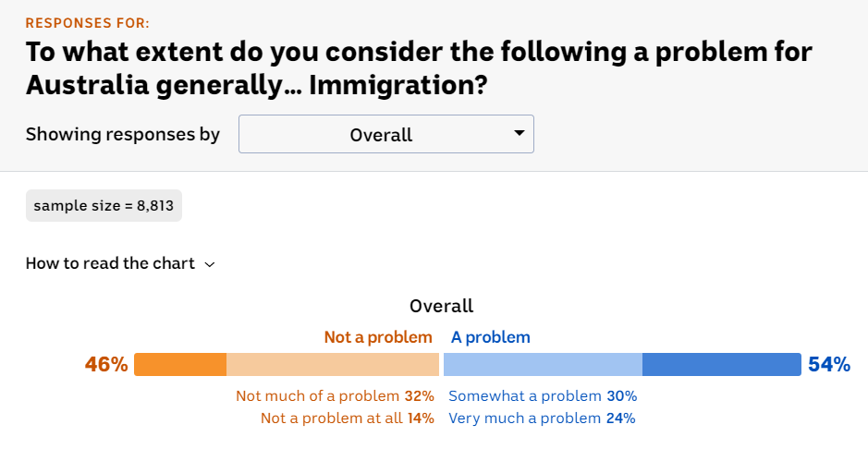Image resolution: width=868 pixels, height=449 pixels.
Task: Click Somewhat a problem 30% legend
Action: point(543,395)
